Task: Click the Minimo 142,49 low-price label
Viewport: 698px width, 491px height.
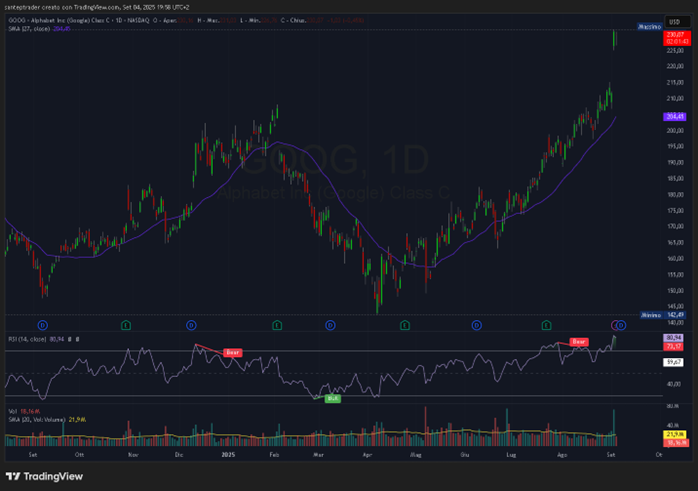Action: click(662, 315)
